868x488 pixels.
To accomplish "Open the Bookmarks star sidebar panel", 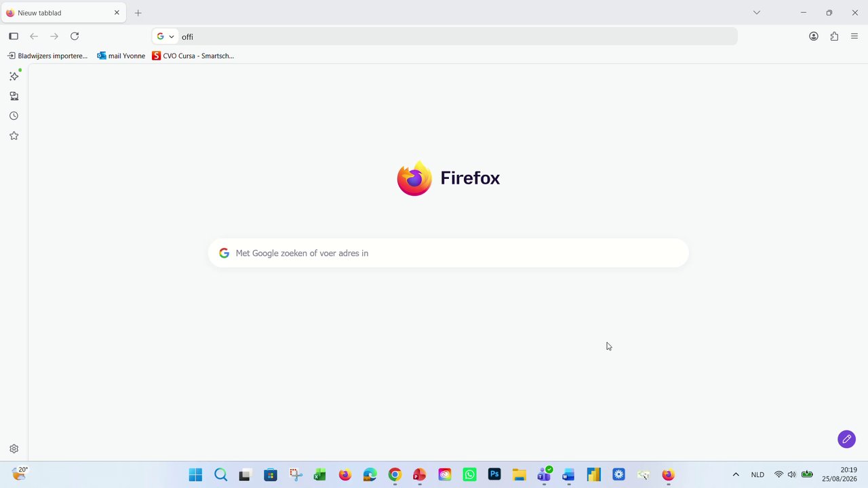I will click(x=14, y=136).
